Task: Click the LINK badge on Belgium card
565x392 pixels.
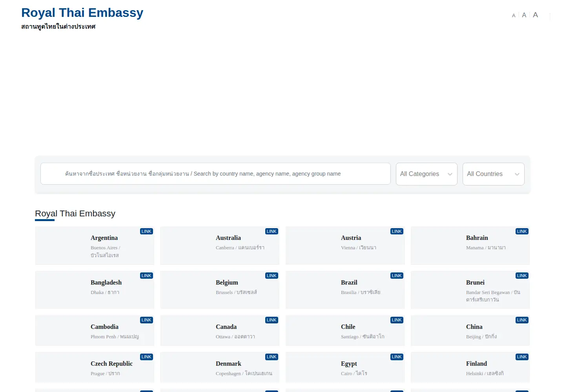Action: pos(272,276)
